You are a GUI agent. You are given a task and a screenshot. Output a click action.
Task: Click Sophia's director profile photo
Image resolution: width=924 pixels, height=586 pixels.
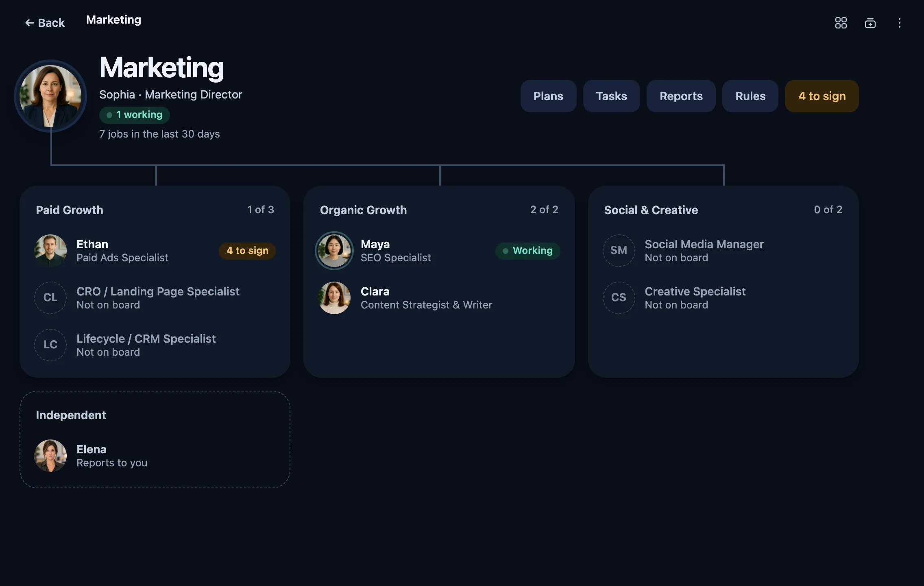tap(50, 96)
